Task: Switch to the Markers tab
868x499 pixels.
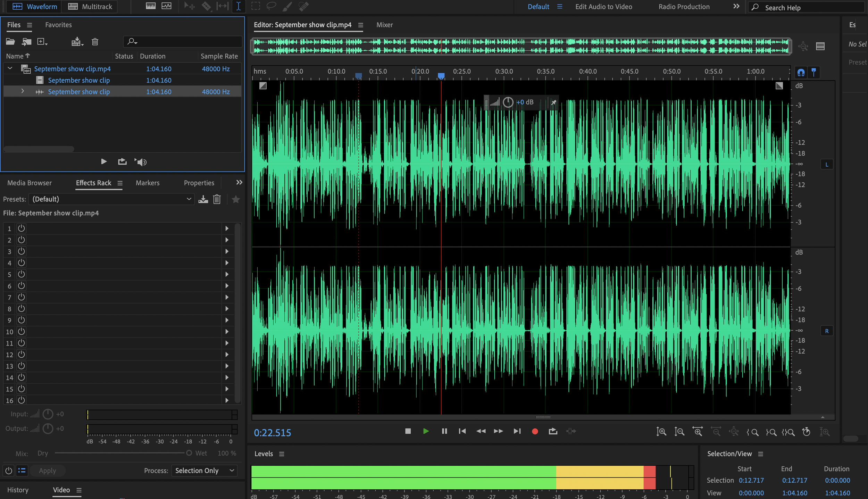Action: click(x=148, y=183)
